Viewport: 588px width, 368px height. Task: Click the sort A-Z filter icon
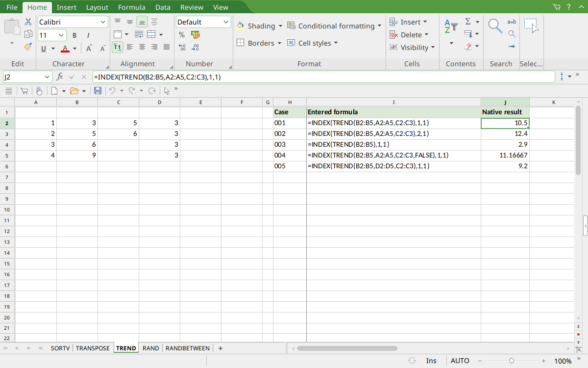(x=451, y=26)
